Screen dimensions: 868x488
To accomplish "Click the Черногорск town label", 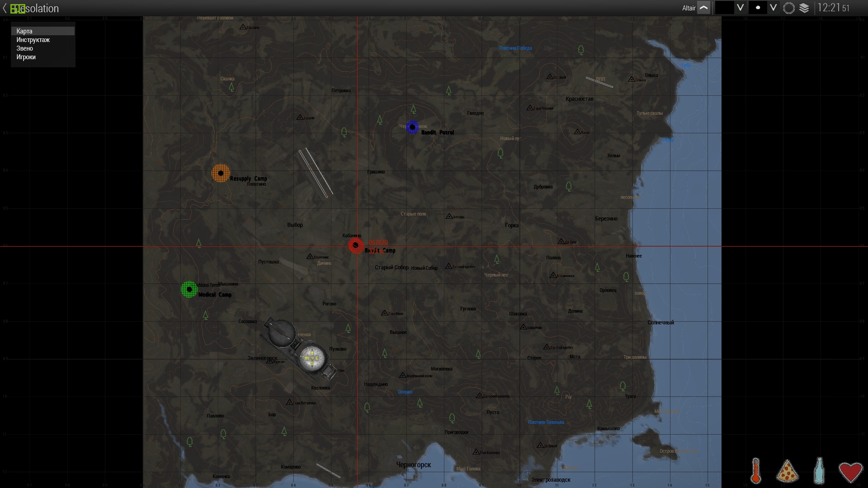I will tap(413, 465).
